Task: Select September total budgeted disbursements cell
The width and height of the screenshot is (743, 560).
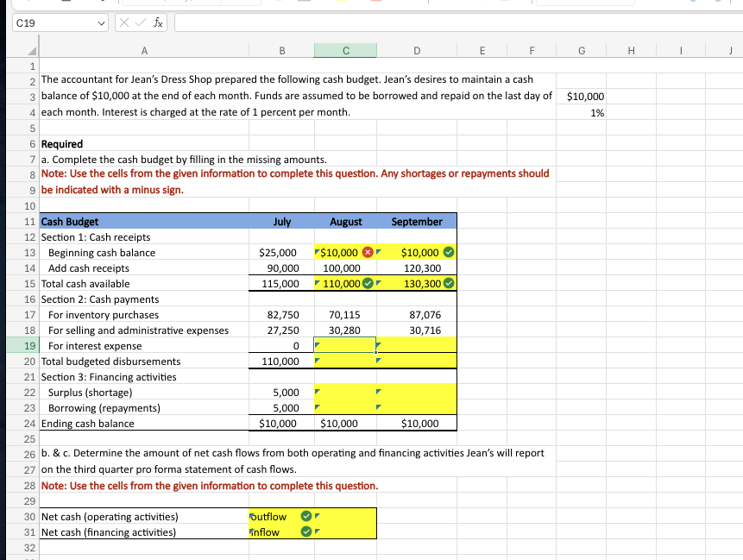Action: pyautogui.click(x=417, y=361)
